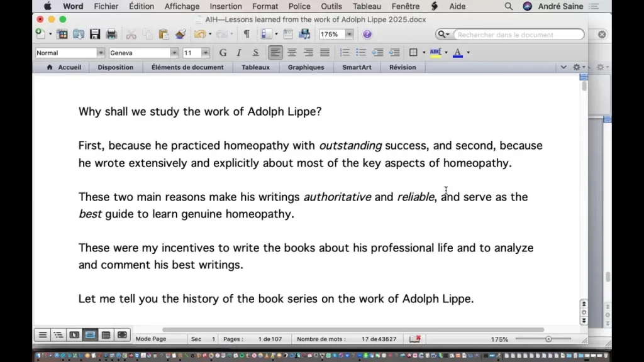
Task: Click the Print document icon
Action: 111,35
